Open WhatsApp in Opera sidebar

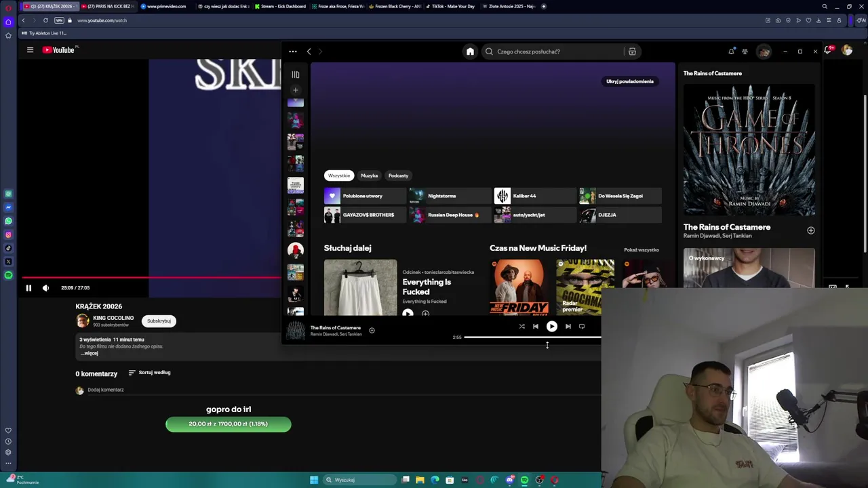pyautogui.click(x=8, y=221)
